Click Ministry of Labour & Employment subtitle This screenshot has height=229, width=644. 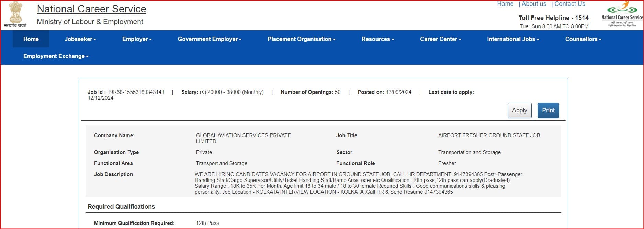point(90,22)
